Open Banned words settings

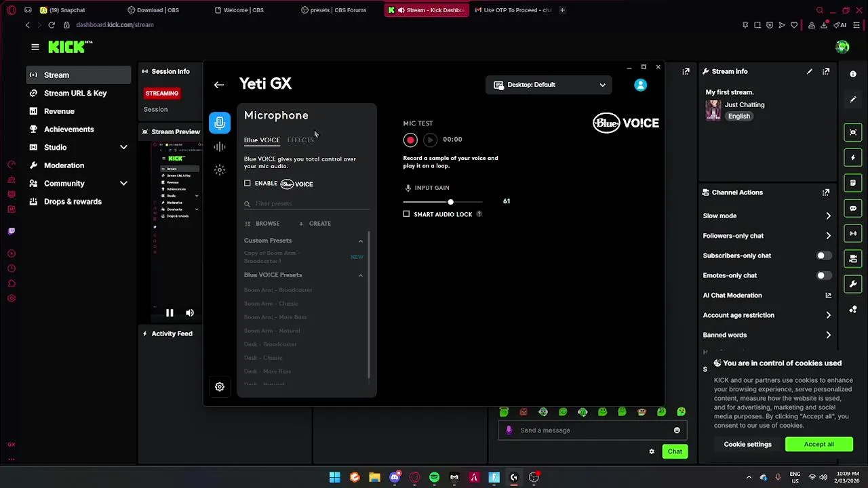point(767,335)
